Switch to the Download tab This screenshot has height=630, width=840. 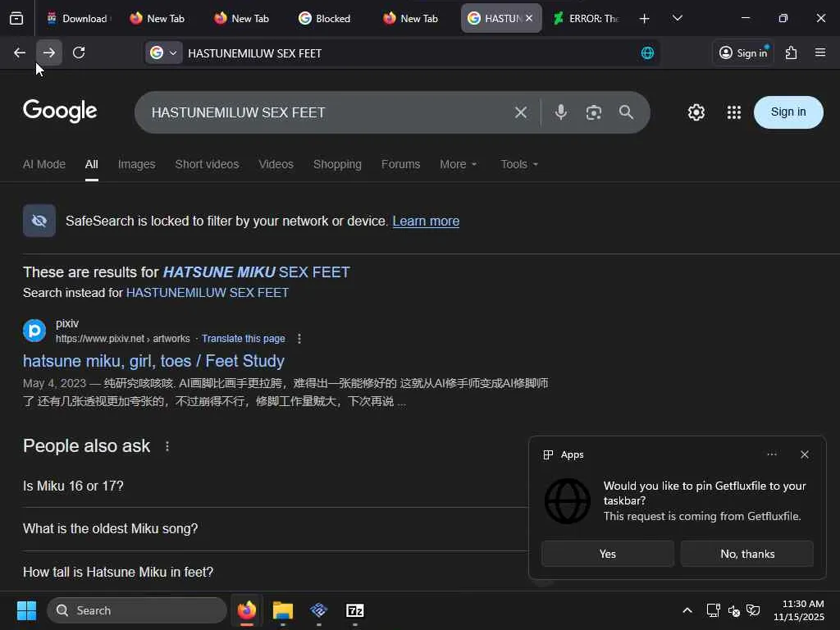pyautogui.click(x=76, y=19)
